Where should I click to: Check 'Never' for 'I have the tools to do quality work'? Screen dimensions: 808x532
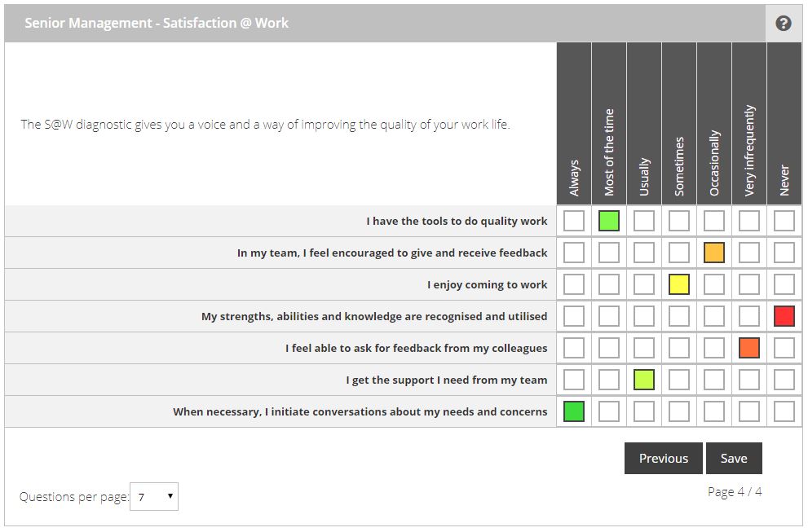click(784, 221)
